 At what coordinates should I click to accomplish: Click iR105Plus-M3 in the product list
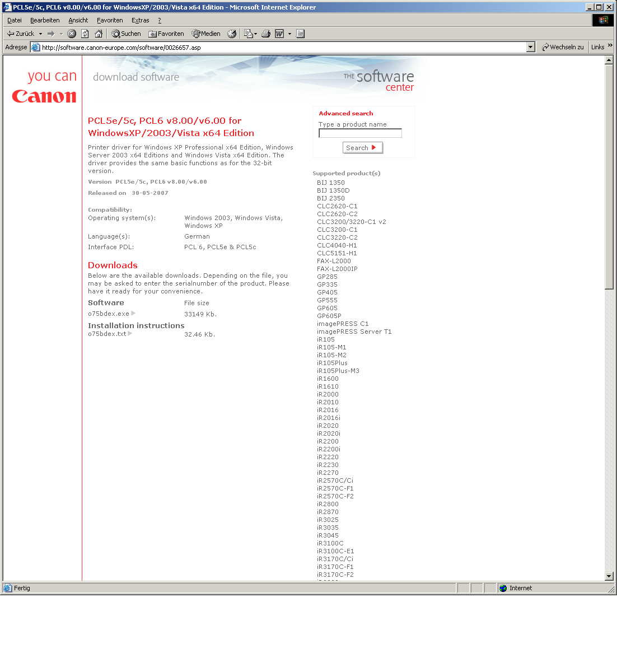pyautogui.click(x=338, y=371)
